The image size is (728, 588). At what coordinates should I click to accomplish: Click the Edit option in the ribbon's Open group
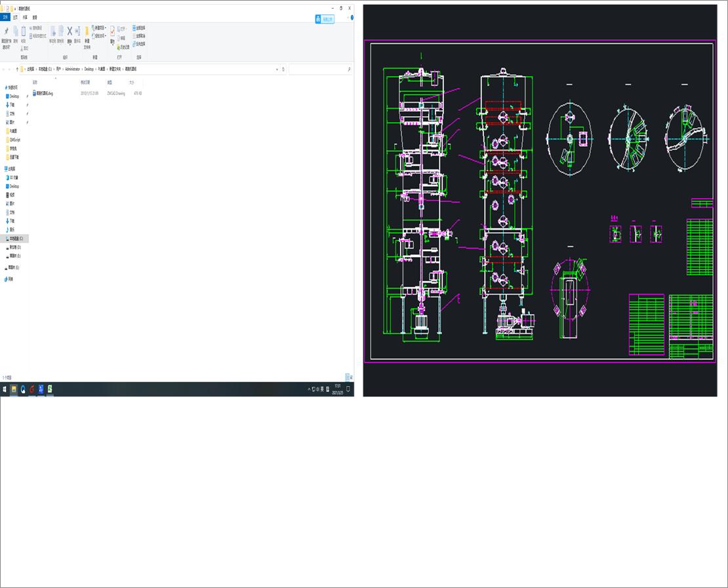pos(121,38)
